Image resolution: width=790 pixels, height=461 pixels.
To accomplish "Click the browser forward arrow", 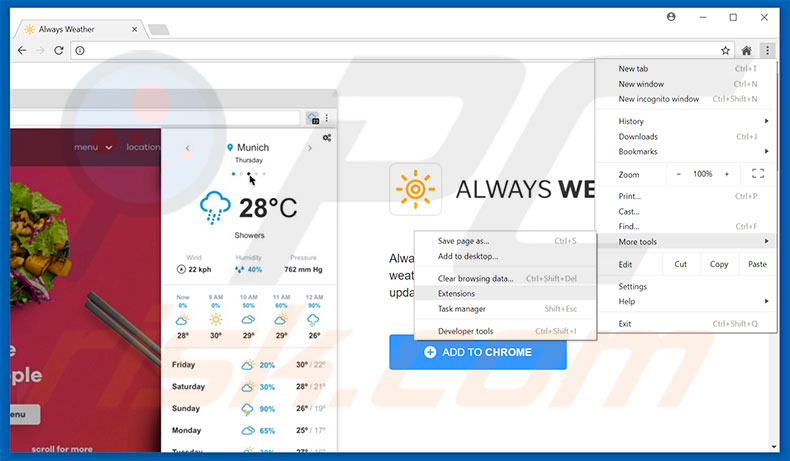I will click(x=40, y=50).
